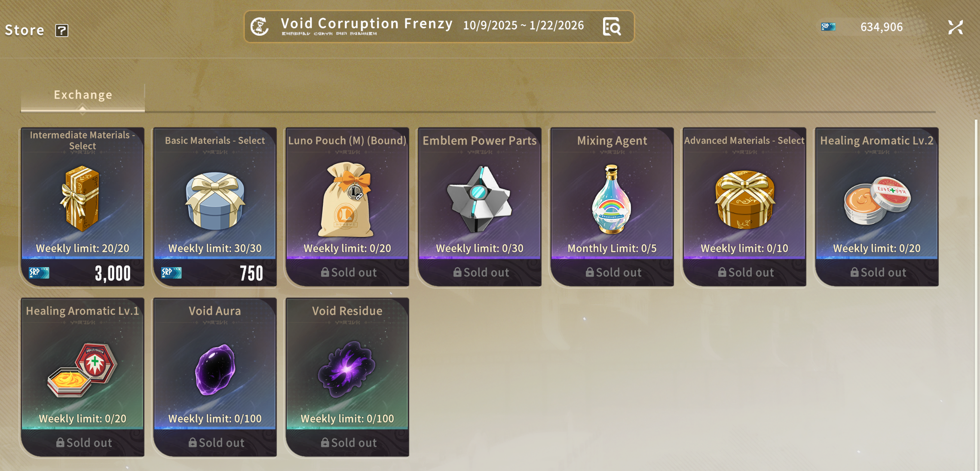Buy Intermediate Materials for 3,000
Image resolution: width=980 pixels, height=471 pixels.
pyautogui.click(x=83, y=273)
